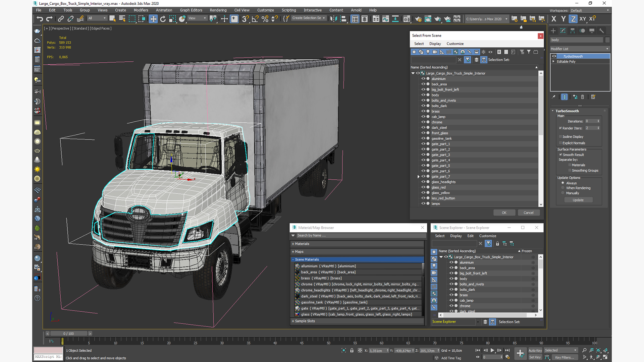Toggle Selection Lock icon in status bar
The height and width of the screenshot is (362, 644).
pos(352,350)
